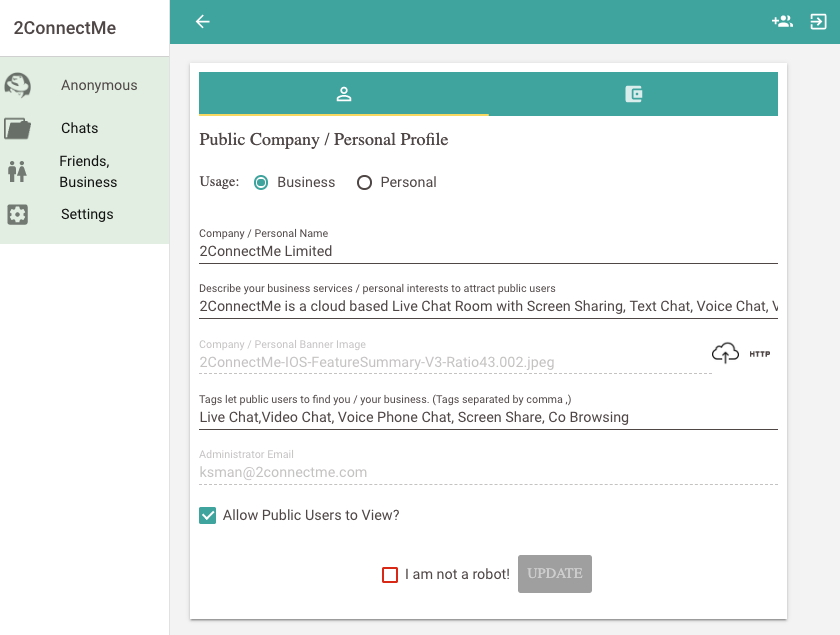Viewport: 840px width, 635px height.
Task: Open the Chats folder icon
Action: click(18, 129)
